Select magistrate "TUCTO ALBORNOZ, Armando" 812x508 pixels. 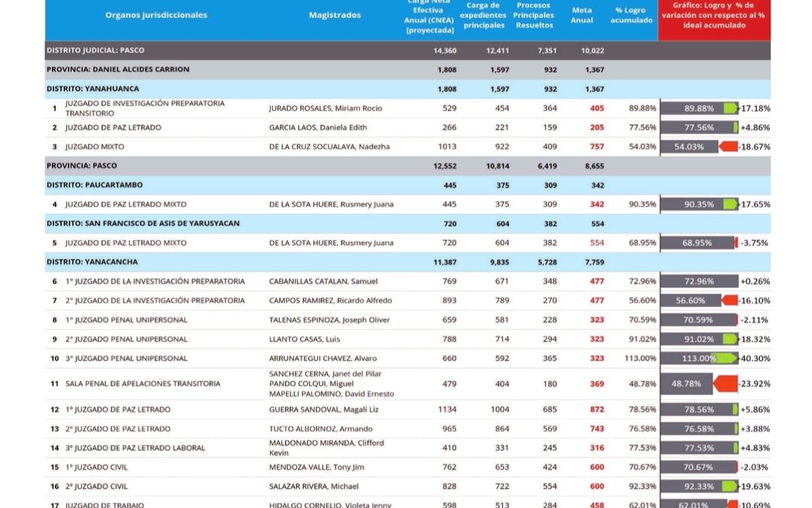pos(321,429)
